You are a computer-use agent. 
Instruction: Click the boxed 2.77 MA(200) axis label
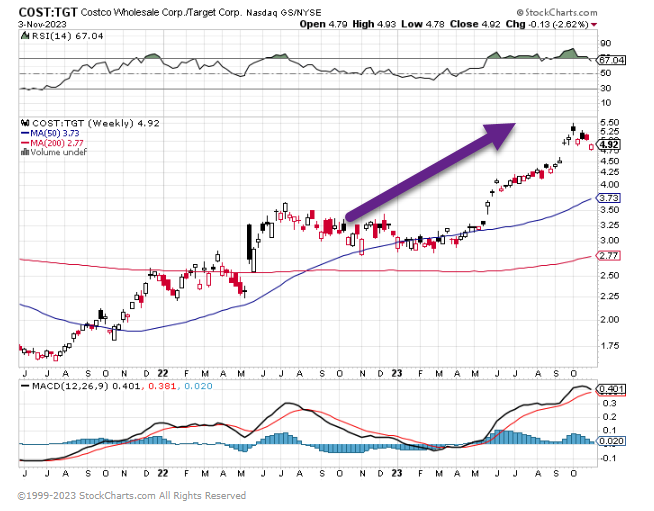click(609, 255)
